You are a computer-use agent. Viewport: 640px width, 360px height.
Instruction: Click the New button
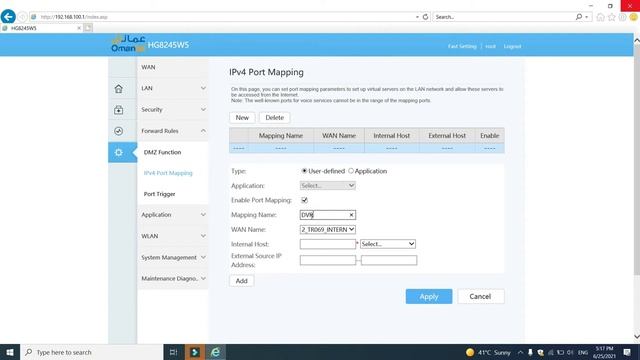242,118
